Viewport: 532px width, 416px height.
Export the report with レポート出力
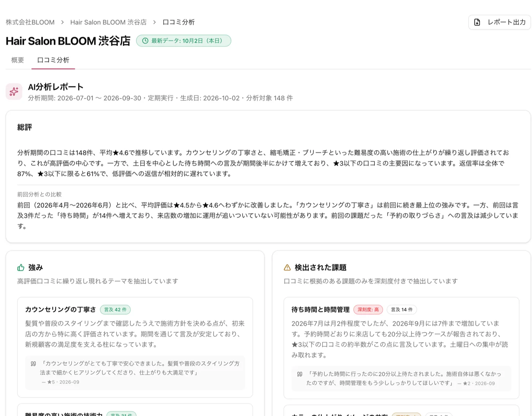pyautogui.click(x=499, y=22)
